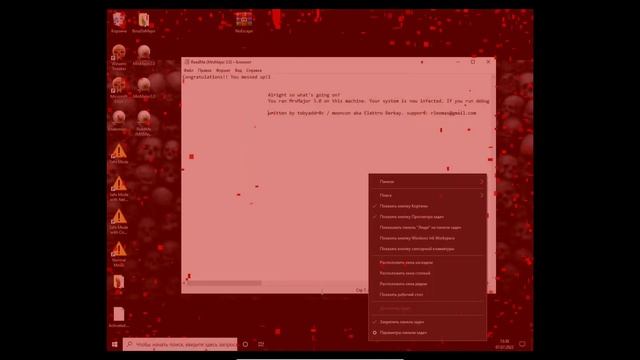Click the taskbar search box
Image resolution: width=640 pixels, height=360 pixels.
tap(180, 344)
